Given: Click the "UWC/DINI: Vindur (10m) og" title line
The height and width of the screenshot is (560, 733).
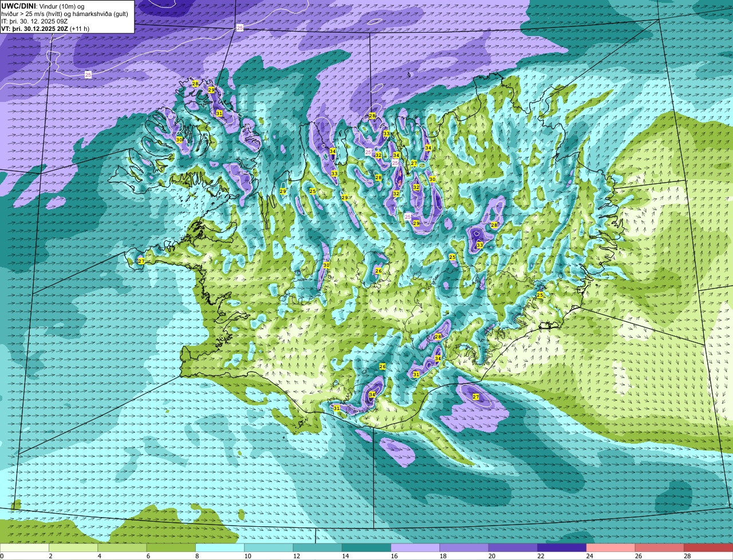Looking at the screenshot, I should tap(42, 6).
